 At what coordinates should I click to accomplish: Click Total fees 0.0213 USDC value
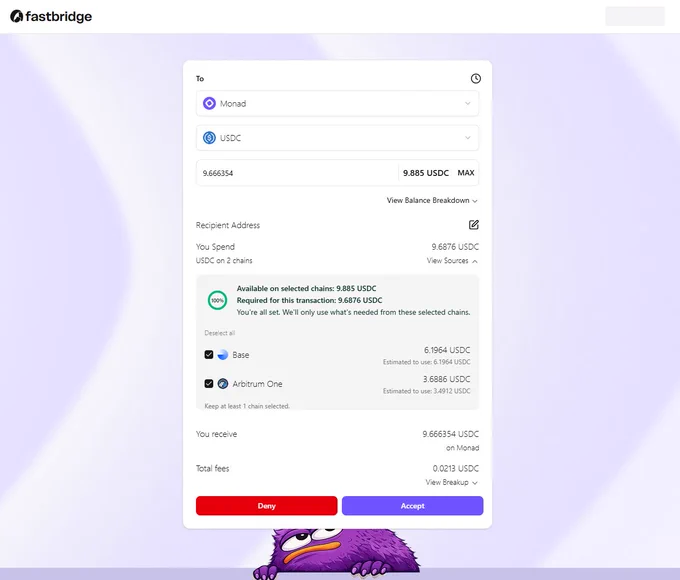point(455,469)
